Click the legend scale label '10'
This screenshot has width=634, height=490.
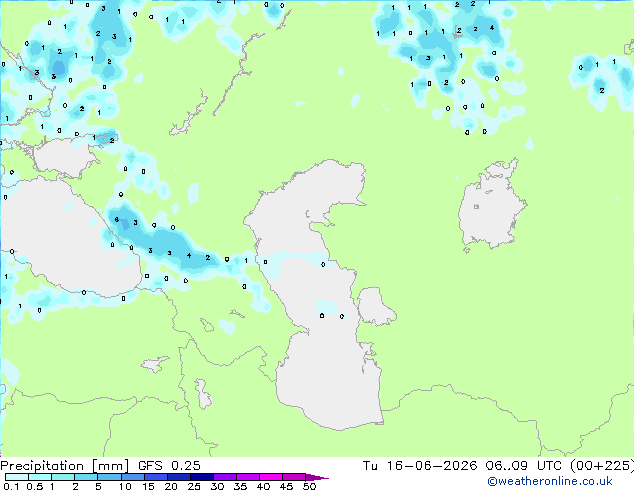click(125, 486)
